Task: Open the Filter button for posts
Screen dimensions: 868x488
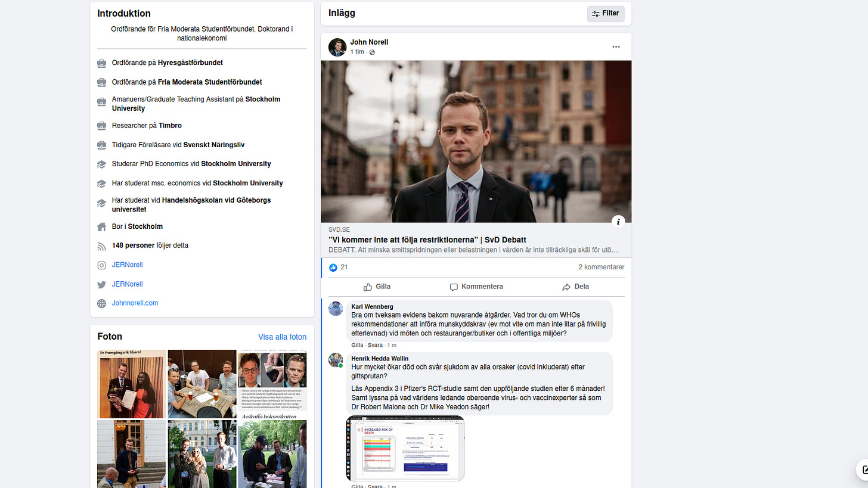Action: [606, 13]
